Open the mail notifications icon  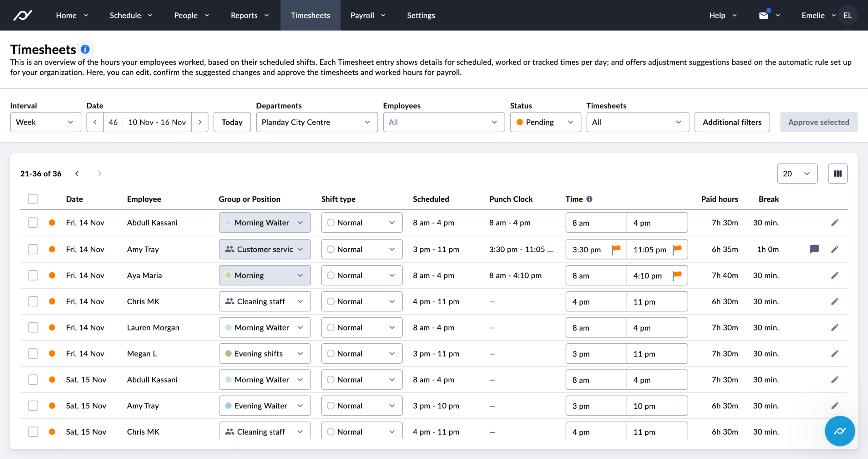point(764,15)
